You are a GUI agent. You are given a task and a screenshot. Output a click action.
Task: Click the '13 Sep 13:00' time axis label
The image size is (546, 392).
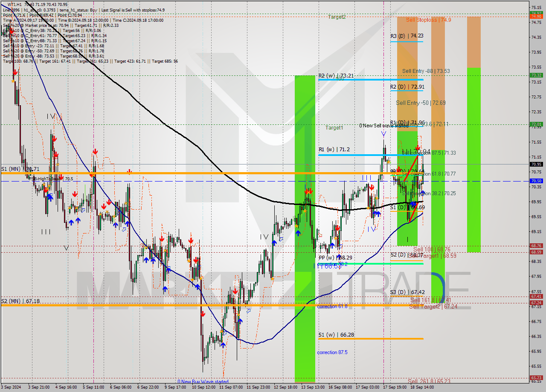313,388
